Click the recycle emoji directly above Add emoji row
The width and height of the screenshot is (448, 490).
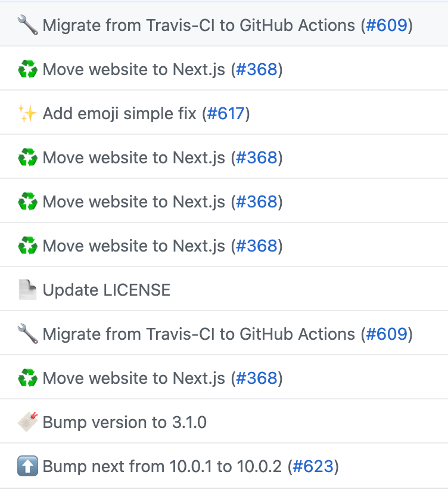pos(28,69)
